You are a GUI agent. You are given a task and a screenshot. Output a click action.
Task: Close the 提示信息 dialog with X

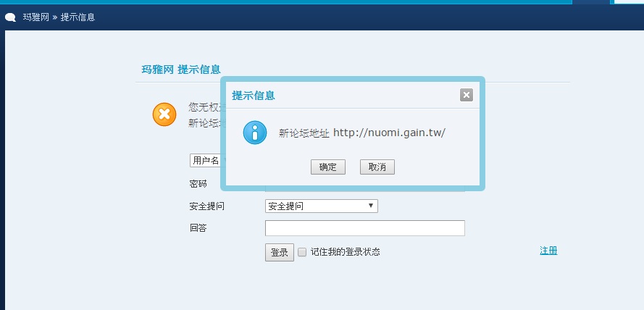click(467, 95)
